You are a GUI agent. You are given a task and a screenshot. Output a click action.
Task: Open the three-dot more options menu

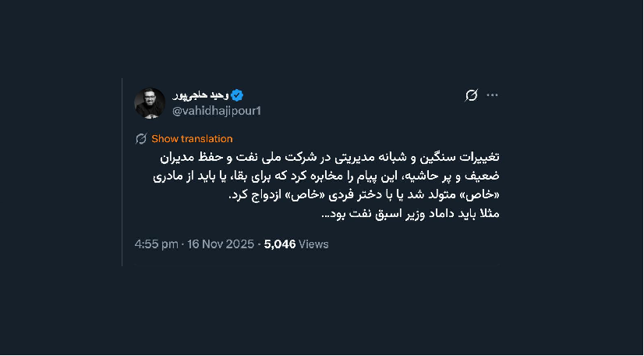pos(492,95)
